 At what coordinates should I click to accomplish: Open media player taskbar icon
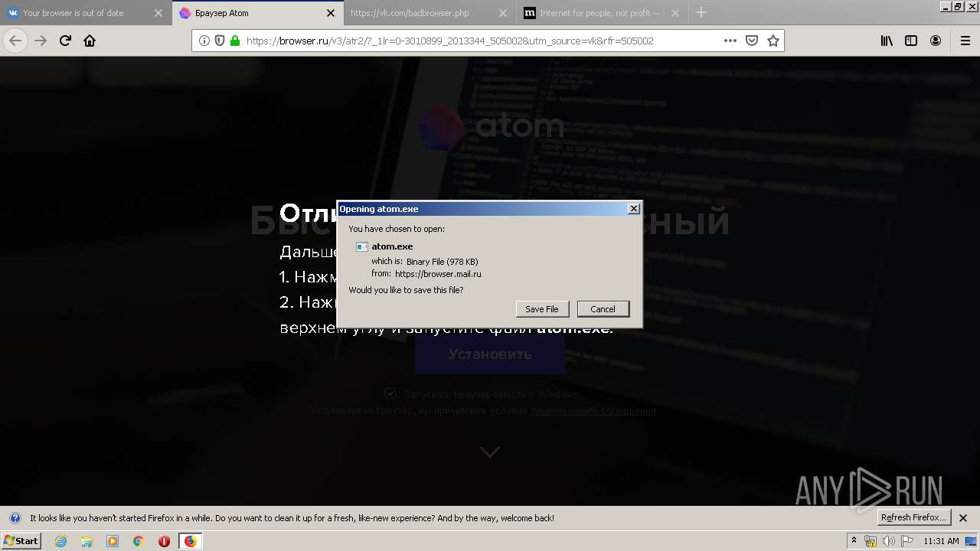point(113,541)
